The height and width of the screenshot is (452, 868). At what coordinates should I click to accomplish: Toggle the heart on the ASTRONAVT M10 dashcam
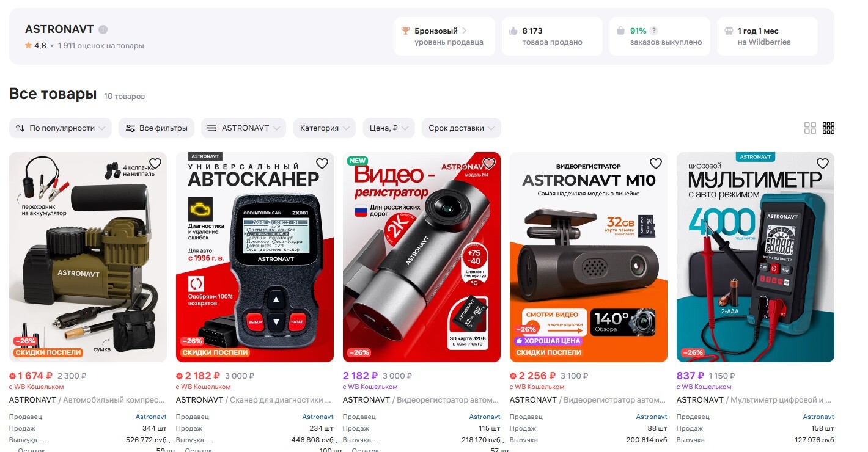click(656, 164)
